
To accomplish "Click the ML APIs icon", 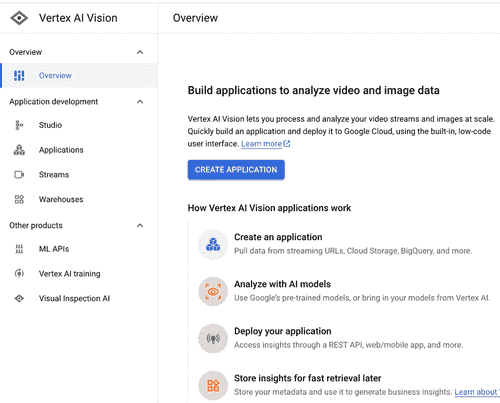I will tap(19, 249).
